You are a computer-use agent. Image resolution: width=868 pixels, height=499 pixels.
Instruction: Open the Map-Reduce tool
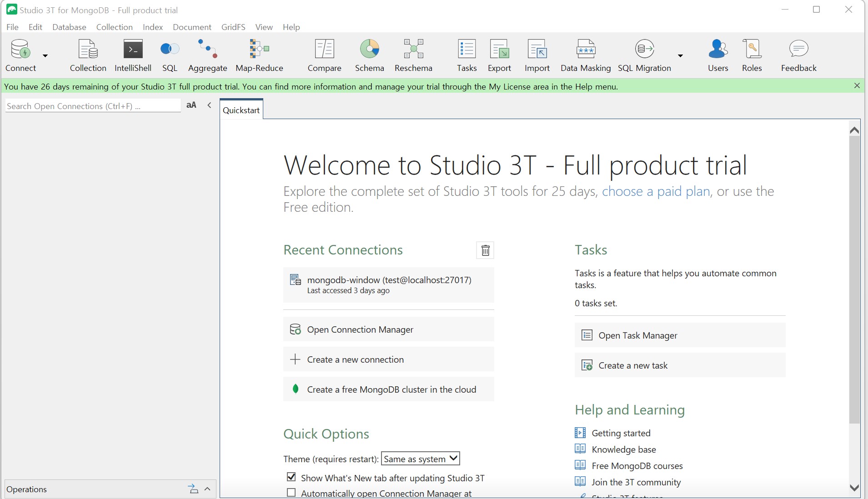click(x=259, y=55)
